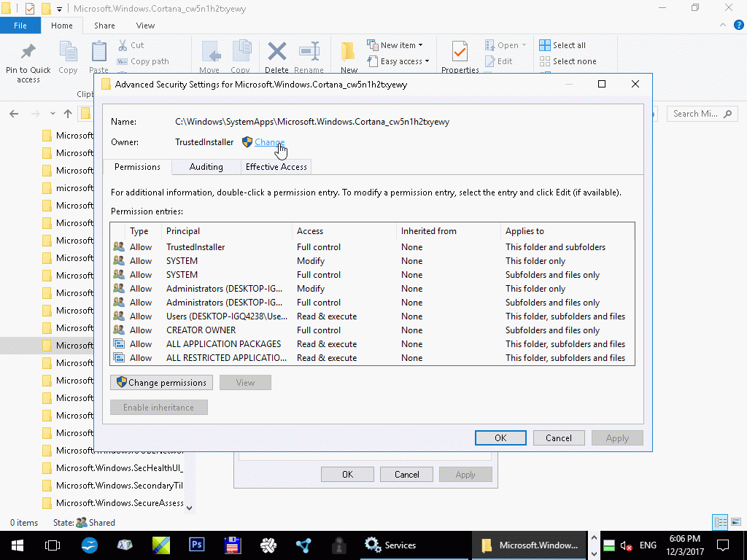This screenshot has width=747, height=560.
Task: Open the ribbon Open dropdown
Action: 506,45
